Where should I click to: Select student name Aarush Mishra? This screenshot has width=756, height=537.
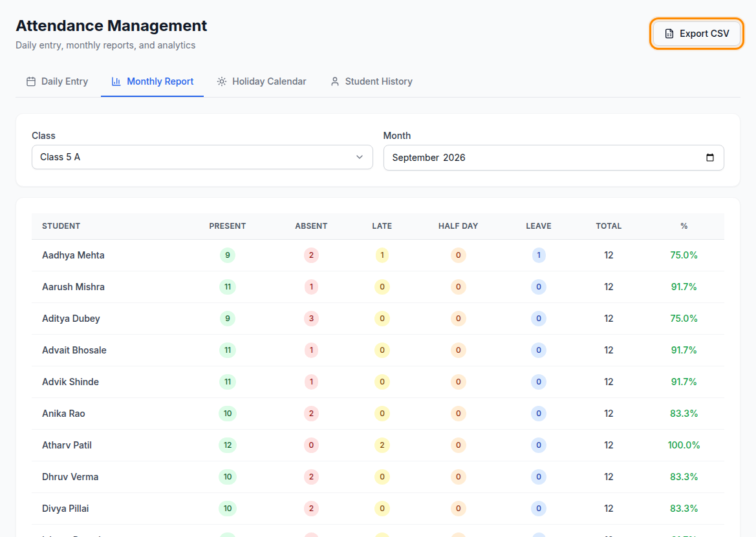(73, 287)
